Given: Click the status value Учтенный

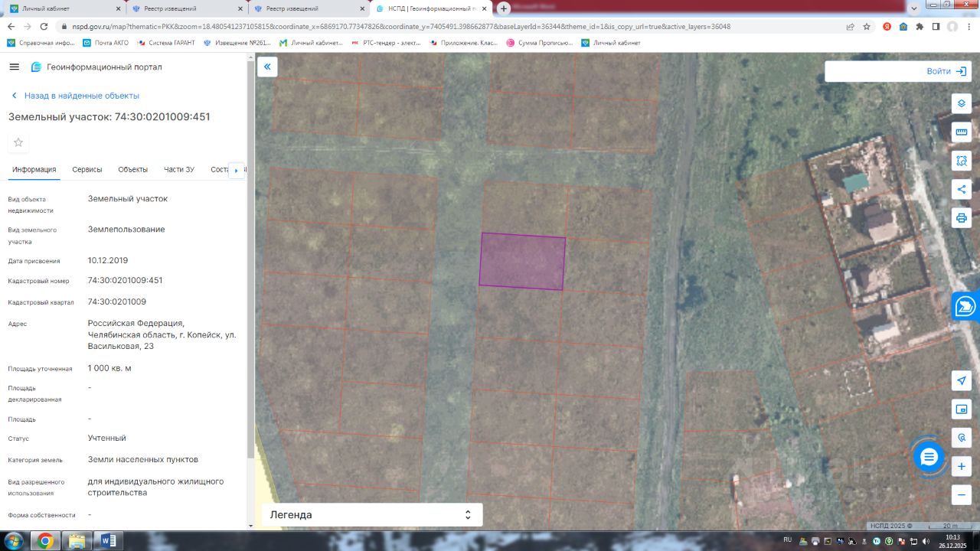Looking at the screenshot, I should 107,438.
